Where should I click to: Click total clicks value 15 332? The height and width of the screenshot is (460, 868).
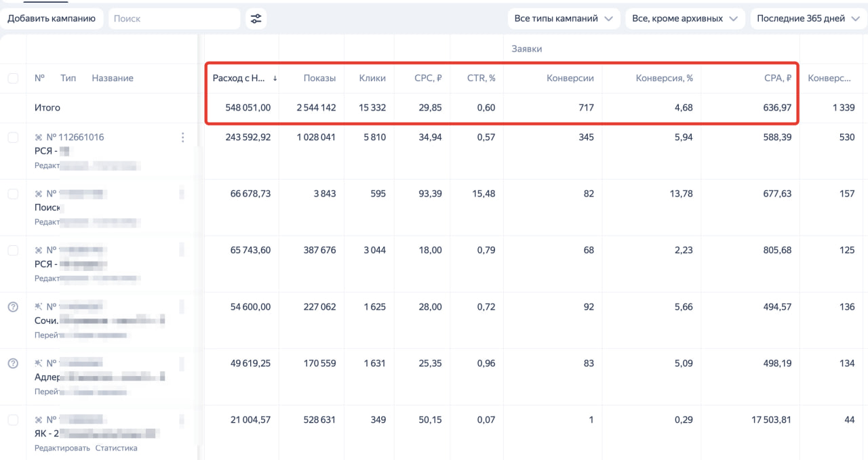[372, 108]
